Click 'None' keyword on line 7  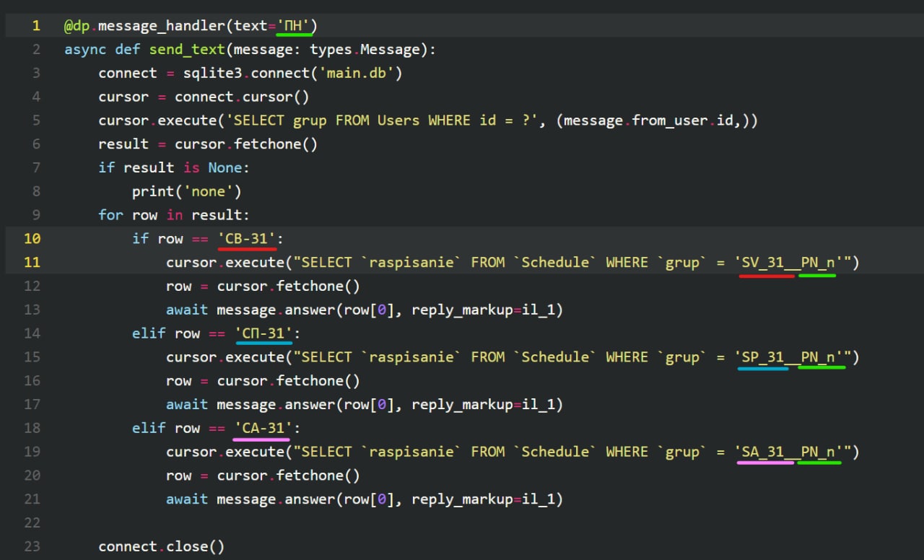point(225,167)
